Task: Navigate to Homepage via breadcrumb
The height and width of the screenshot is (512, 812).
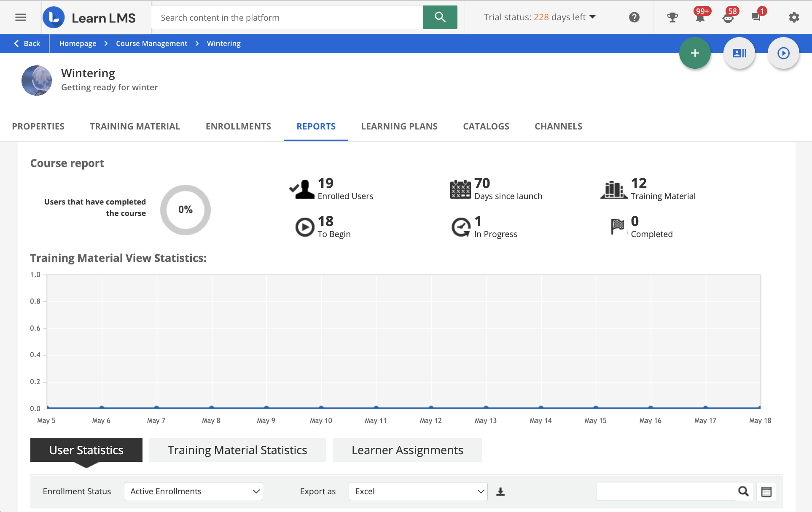Action: point(78,43)
